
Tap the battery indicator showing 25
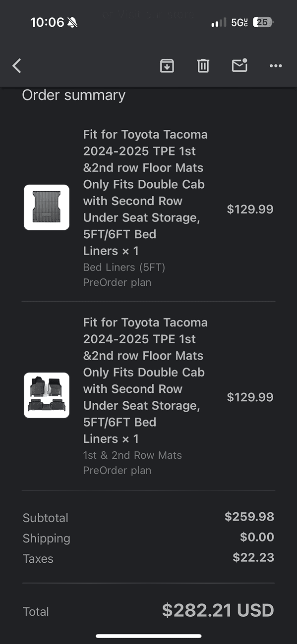point(263,22)
